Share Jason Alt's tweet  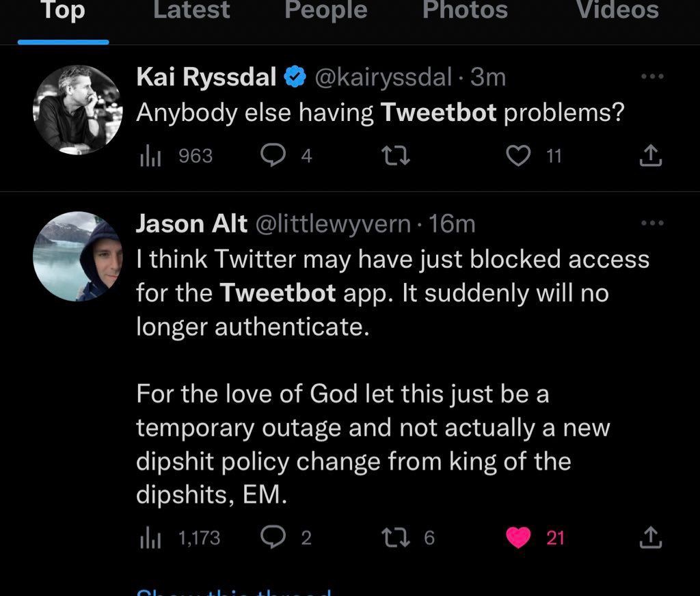click(650, 538)
